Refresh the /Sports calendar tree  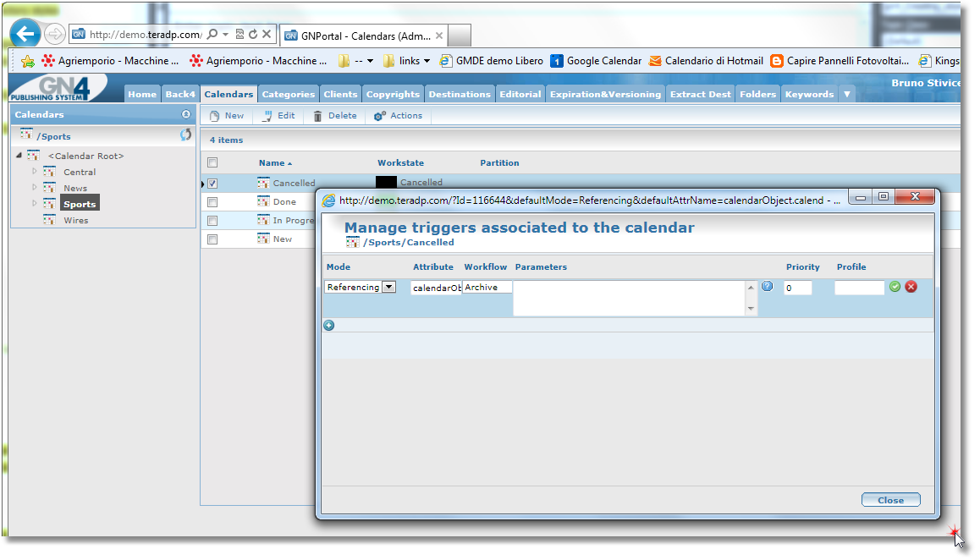(185, 135)
